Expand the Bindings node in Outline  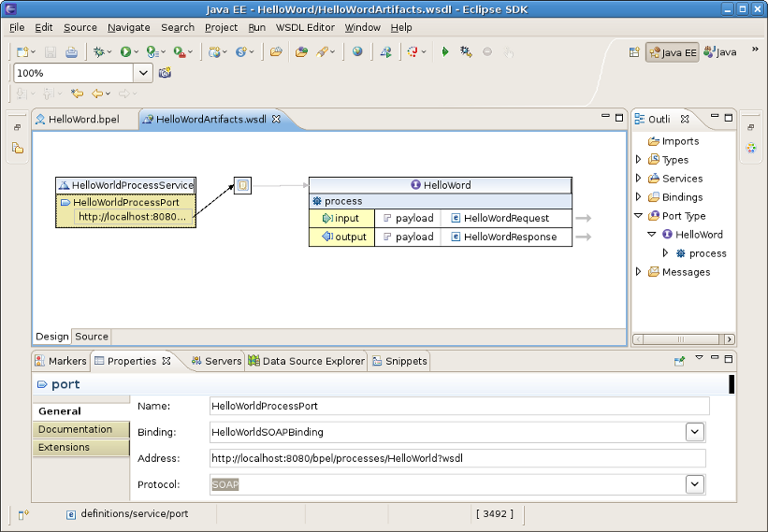638,196
